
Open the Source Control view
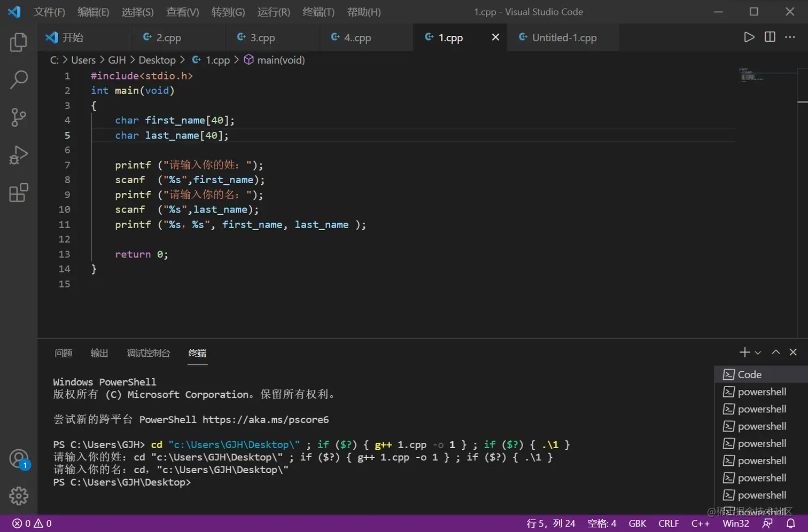pyautogui.click(x=19, y=117)
